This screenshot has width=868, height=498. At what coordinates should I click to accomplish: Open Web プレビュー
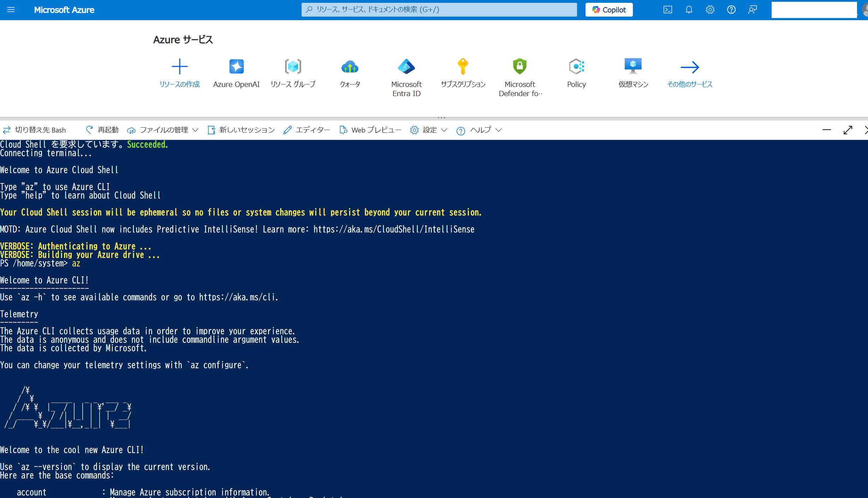tap(370, 130)
